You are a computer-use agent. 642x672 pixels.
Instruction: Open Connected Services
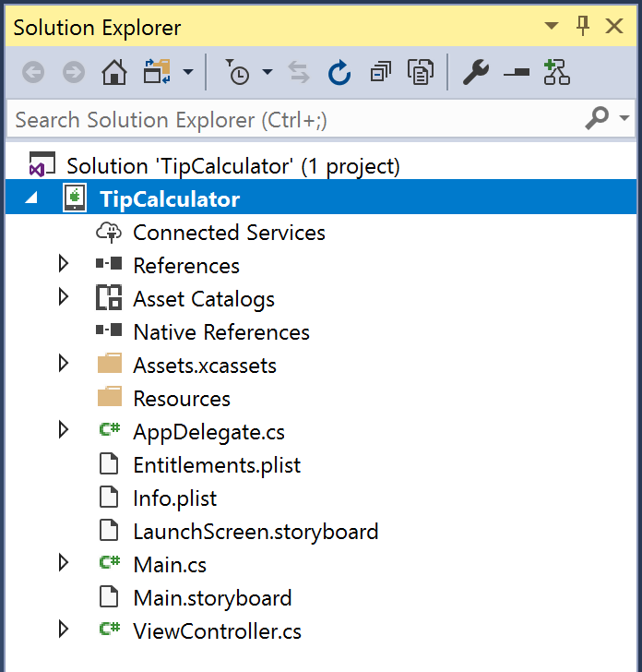click(229, 233)
